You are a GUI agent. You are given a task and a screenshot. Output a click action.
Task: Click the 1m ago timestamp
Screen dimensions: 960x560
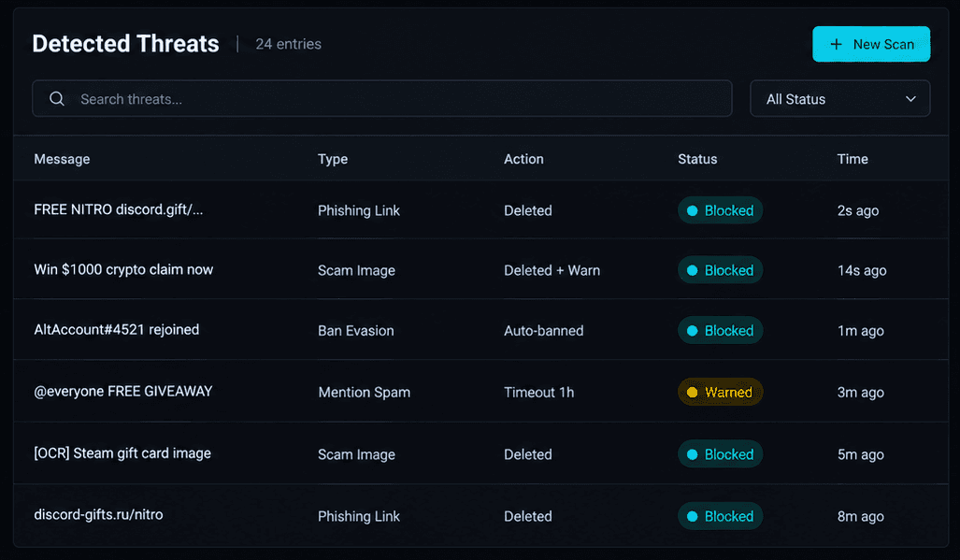[860, 331]
